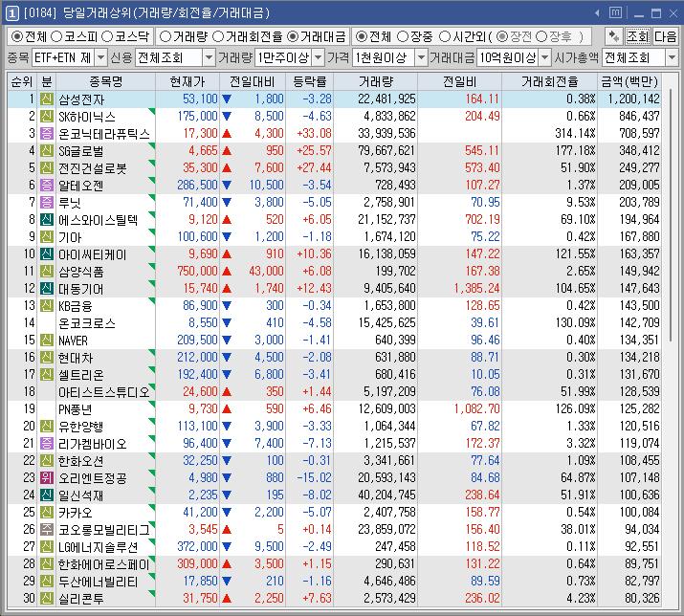
Task: Click the badge icon for KB금융
Action: 47,306
